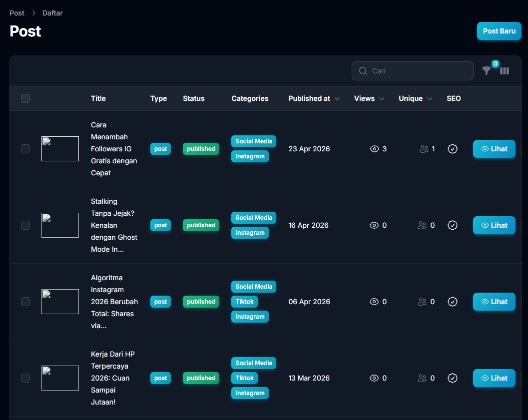Click Instagram tag in Stalking Tanpa Jejak row

click(250, 233)
